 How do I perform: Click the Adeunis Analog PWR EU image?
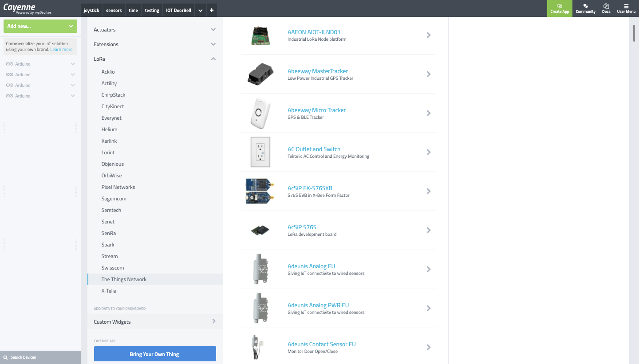(x=260, y=308)
